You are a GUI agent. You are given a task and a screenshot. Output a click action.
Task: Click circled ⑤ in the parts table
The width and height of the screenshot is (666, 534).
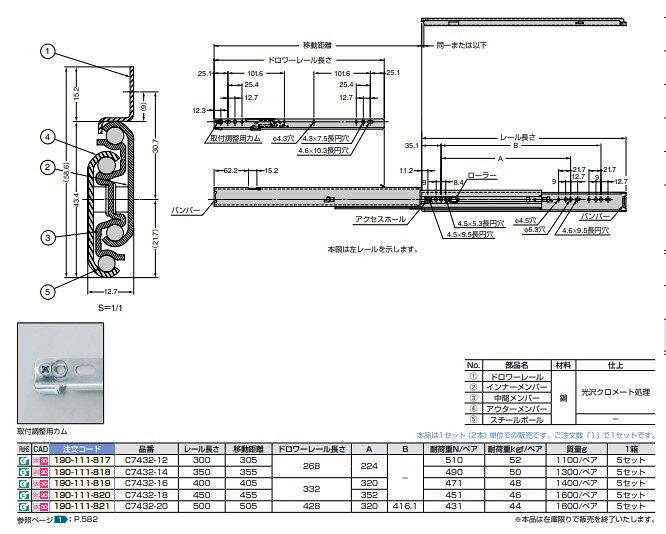(473, 419)
